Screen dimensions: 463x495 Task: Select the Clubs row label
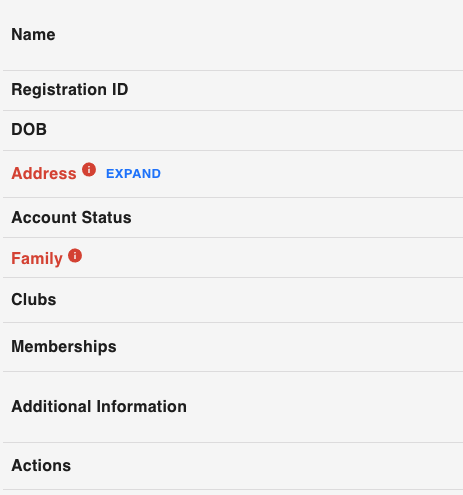click(x=34, y=299)
